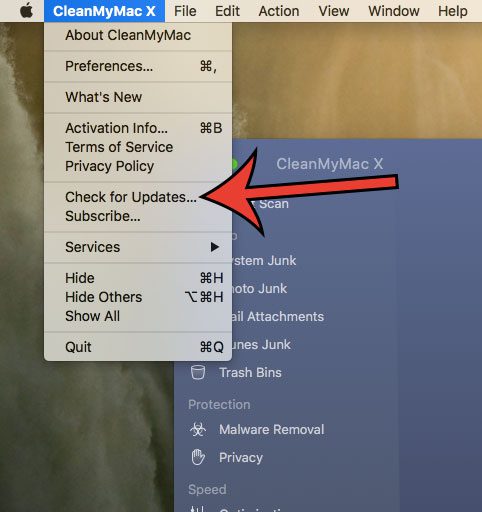
Task: Open Preferences… from the menu
Action: (x=138, y=66)
